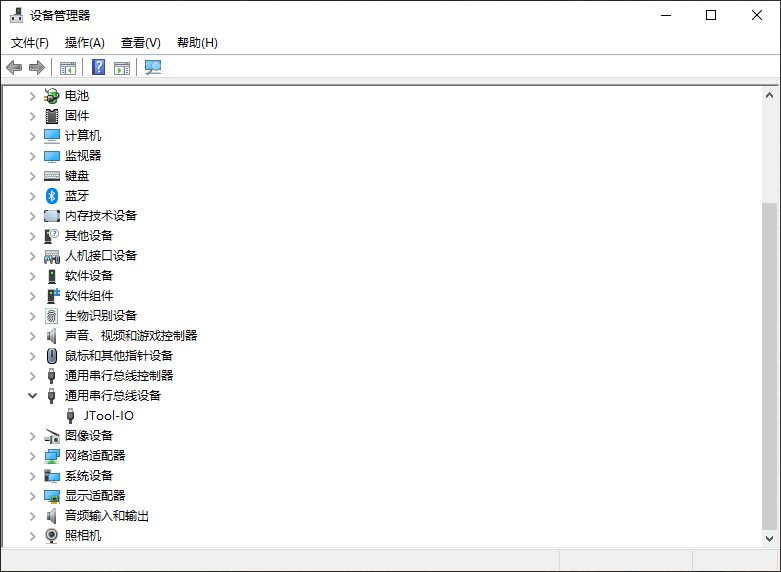The width and height of the screenshot is (781, 572).
Task: Click the USB icon beside 通用串行总线控制器
Action: [51, 376]
